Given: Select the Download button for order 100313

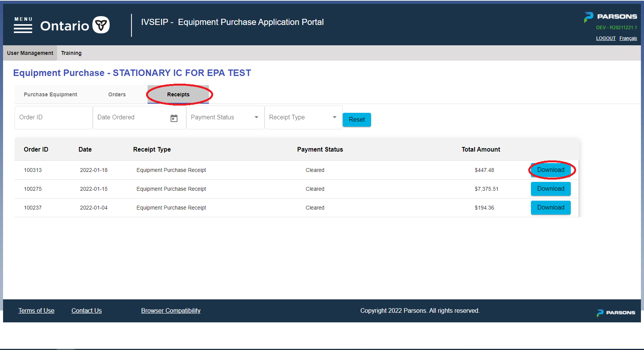Looking at the screenshot, I should (x=551, y=170).
